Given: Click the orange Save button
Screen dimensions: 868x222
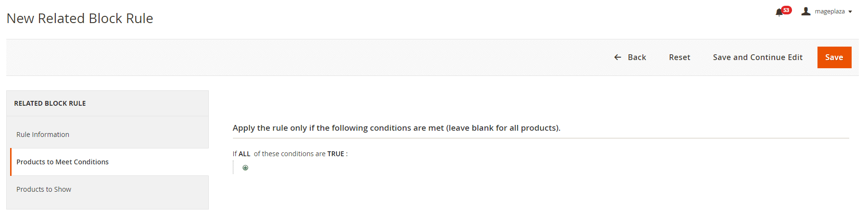Looking at the screenshot, I should [834, 57].
